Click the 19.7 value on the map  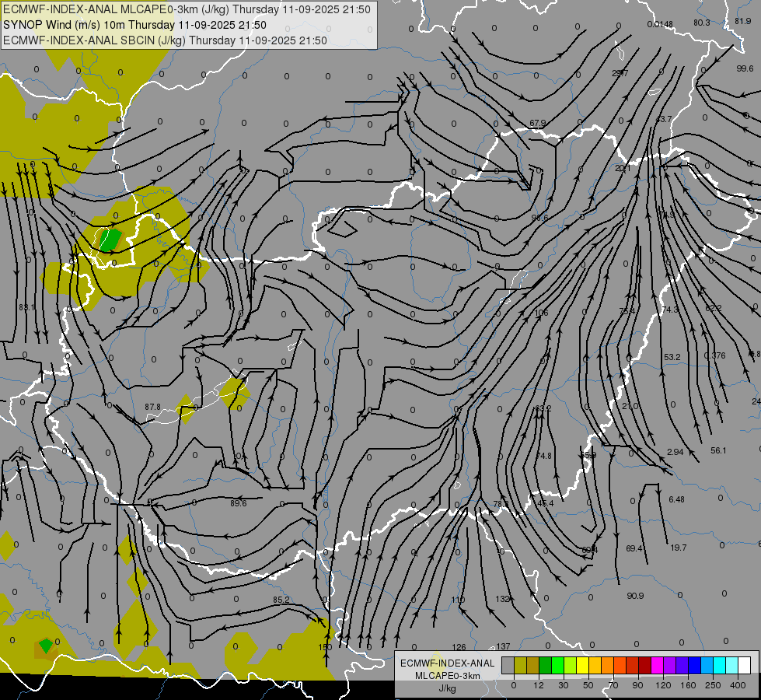tap(679, 548)
